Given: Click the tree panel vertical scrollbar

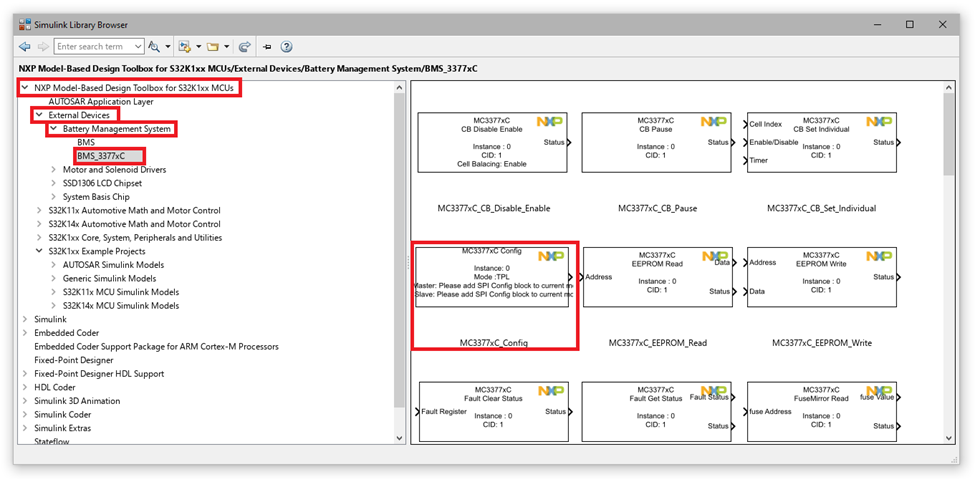Looking at the screenshot, I should (x=399, y=249).
